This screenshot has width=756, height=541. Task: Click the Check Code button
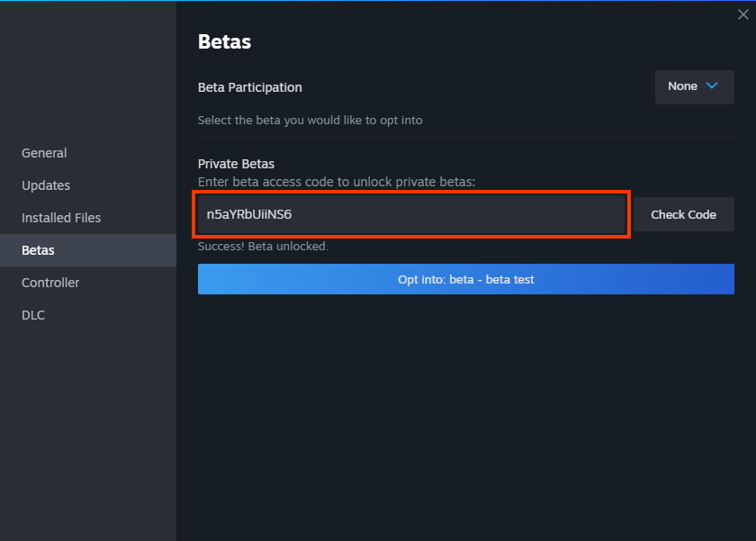[683, 214]
